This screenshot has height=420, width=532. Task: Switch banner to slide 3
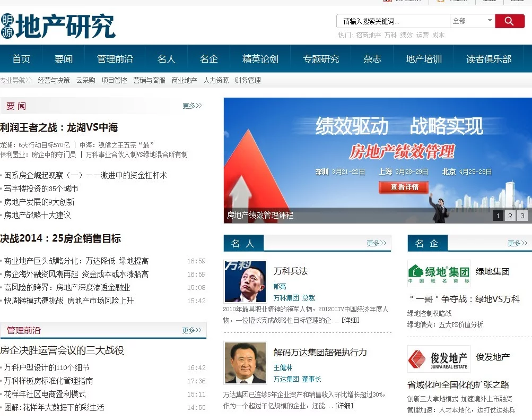[x=522, y=216]
